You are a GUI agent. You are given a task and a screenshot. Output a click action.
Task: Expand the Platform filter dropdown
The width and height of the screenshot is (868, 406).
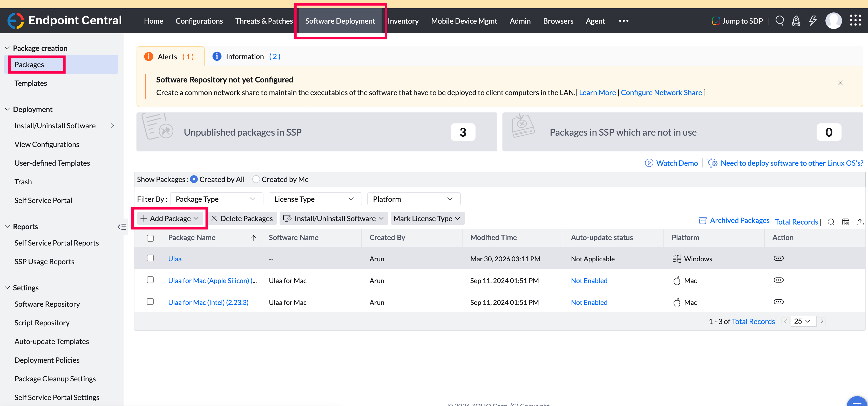click(413, 199)
